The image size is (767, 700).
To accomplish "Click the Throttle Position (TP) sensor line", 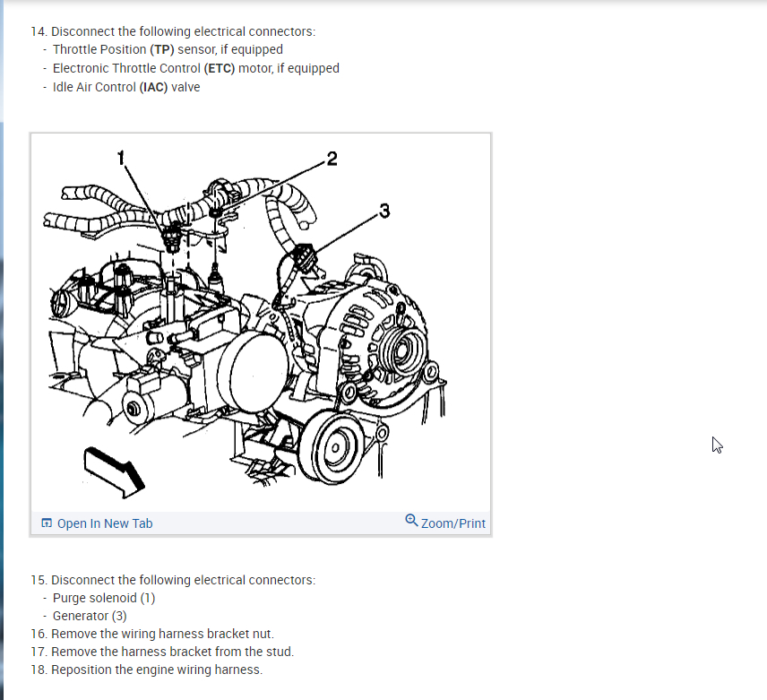I will (168, 49).
